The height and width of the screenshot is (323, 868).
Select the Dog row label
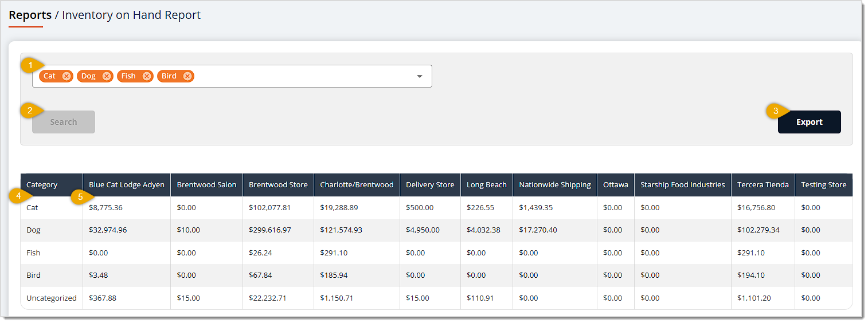click(33, 230)
